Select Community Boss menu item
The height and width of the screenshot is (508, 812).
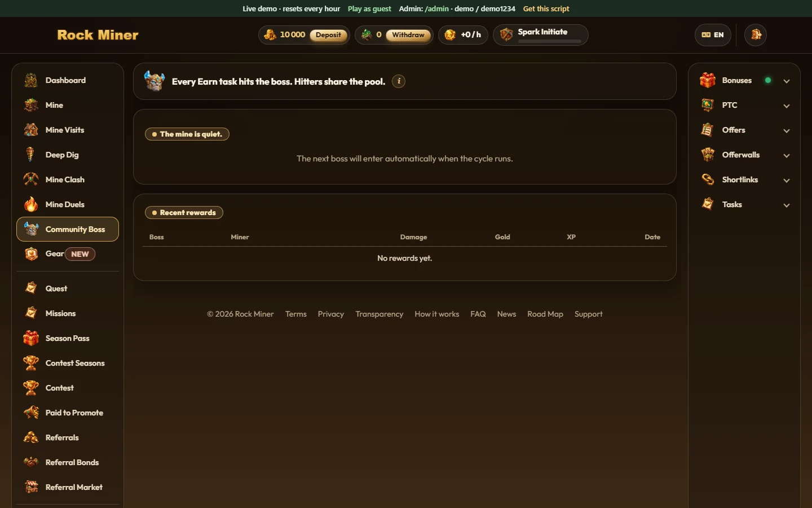(x=68, y=229)
